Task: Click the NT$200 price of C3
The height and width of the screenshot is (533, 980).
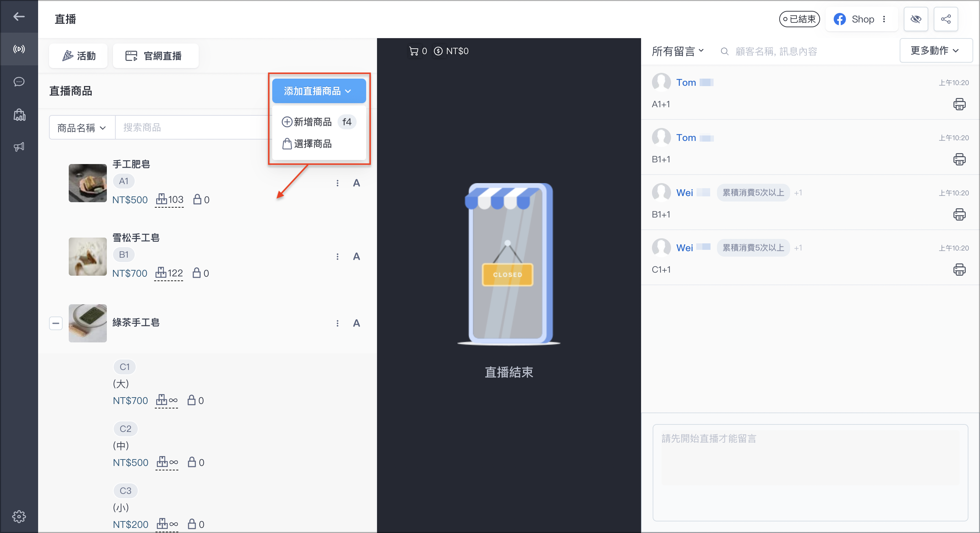Action: coord(130,524)
